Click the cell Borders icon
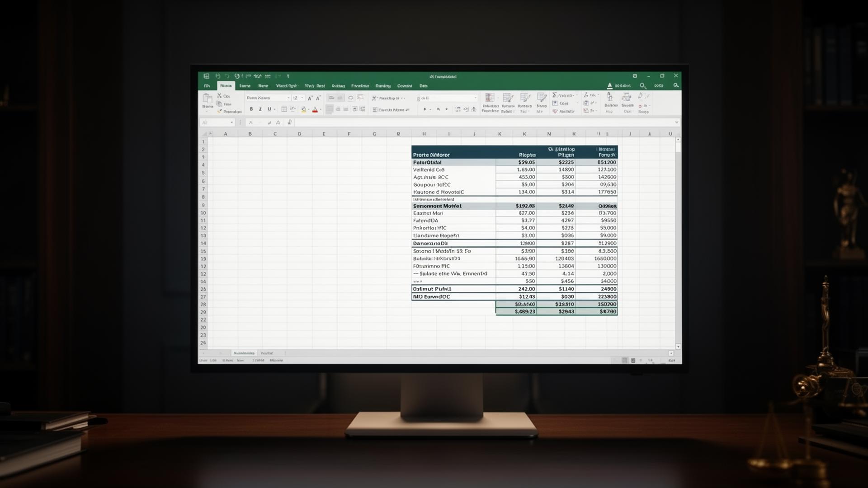868x488 pixels. pos(284,109)
